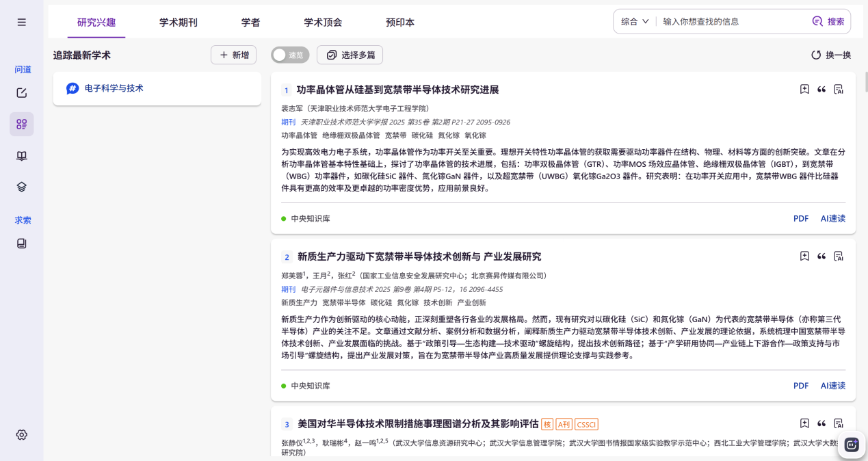Click AI document icon for article 3
Viewport: 868px width, 461px height.
click(839, 423)
